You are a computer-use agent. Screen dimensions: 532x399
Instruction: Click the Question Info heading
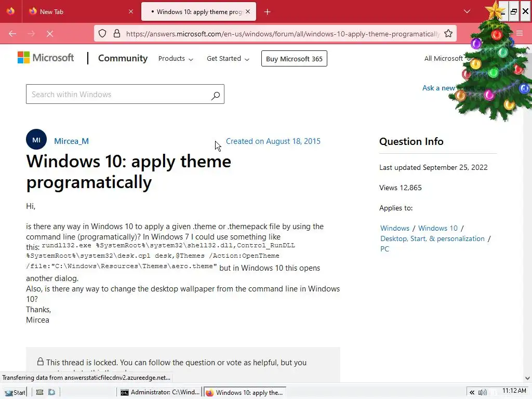411,141
